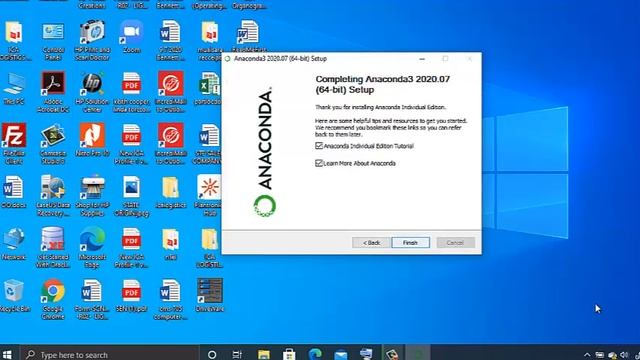Select the Keith cooper PDF file
The height and width of the screenshot is (360, 640).
pos(131,92)
